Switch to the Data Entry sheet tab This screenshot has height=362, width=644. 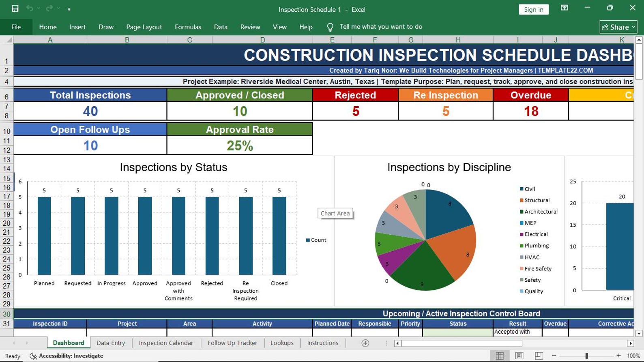111,343
